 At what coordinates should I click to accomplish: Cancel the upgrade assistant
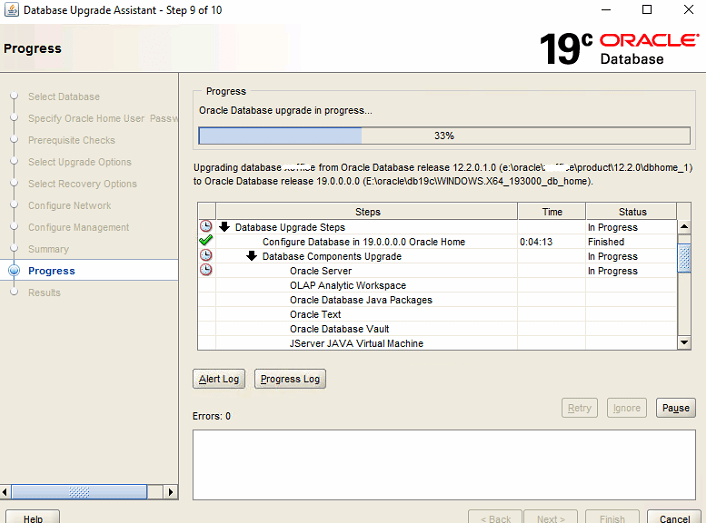tap(674, 518)
